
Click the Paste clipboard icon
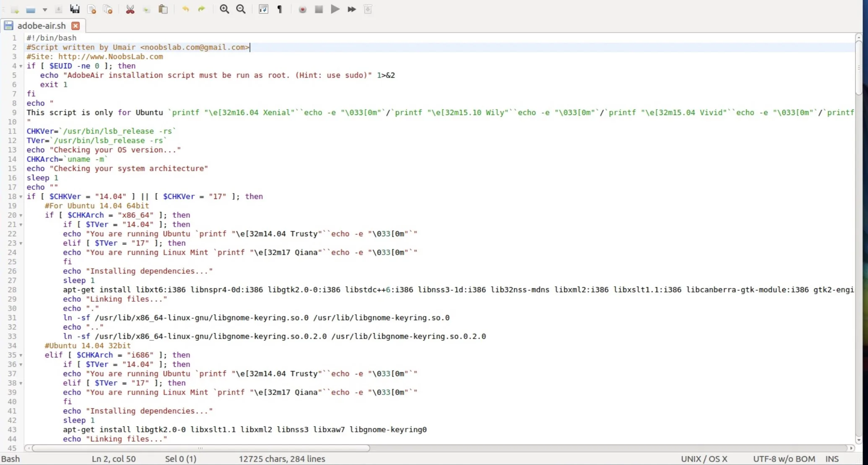[163, 9]
